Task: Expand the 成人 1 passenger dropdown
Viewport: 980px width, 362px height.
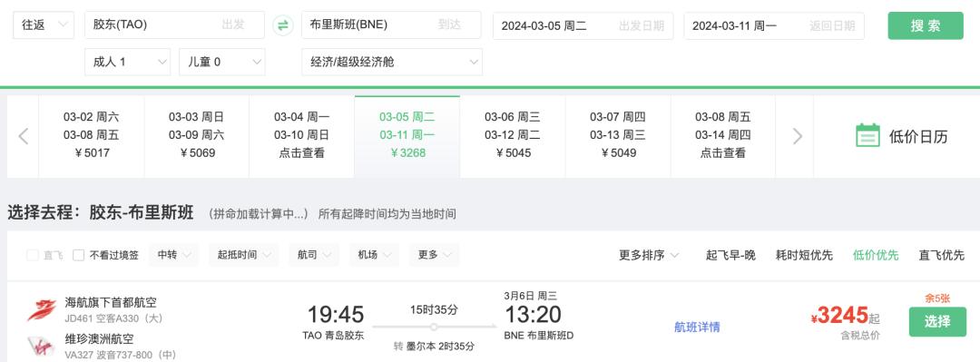Action: click(128, 62)
